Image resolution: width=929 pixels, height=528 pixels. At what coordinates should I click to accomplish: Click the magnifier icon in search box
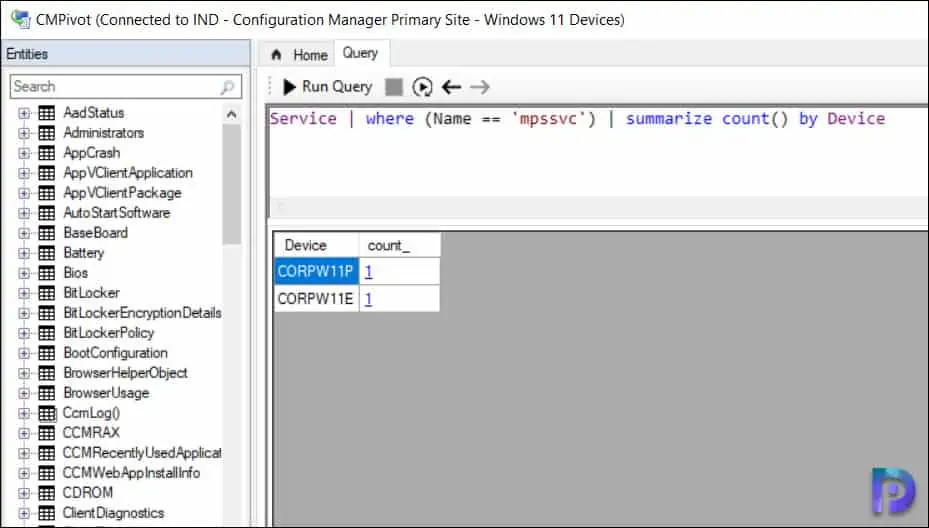click(228, 87)
